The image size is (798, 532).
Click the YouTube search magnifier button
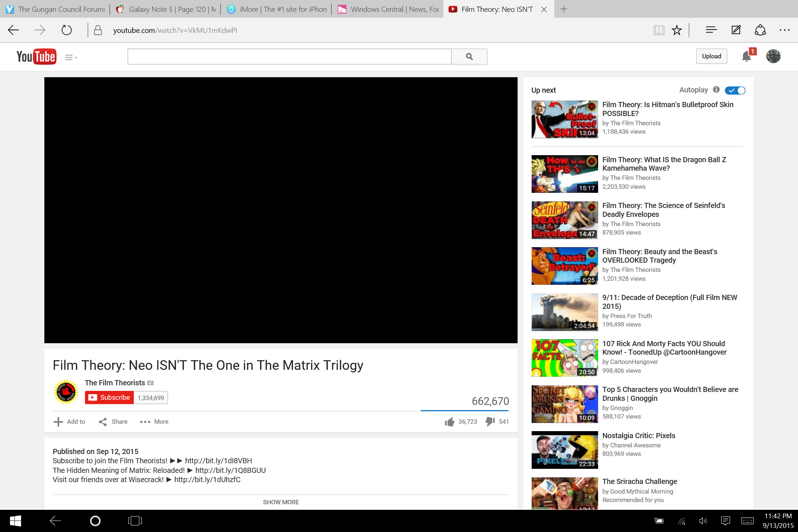pos(469,57)
